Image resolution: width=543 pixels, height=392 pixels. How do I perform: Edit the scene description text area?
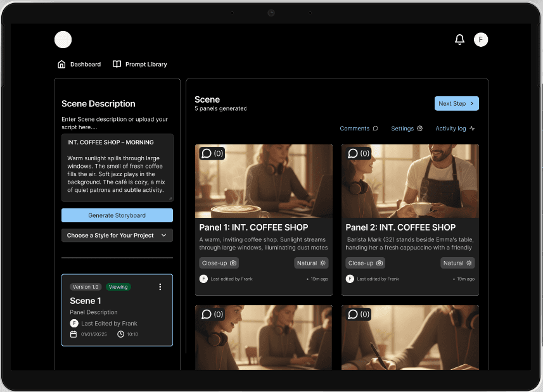point(117,167)
